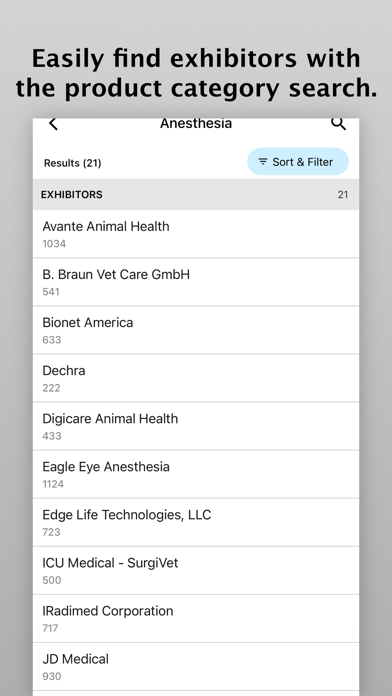Click booth number 1034
Viewport: 392px width, 696px height.
click(54, 244)
